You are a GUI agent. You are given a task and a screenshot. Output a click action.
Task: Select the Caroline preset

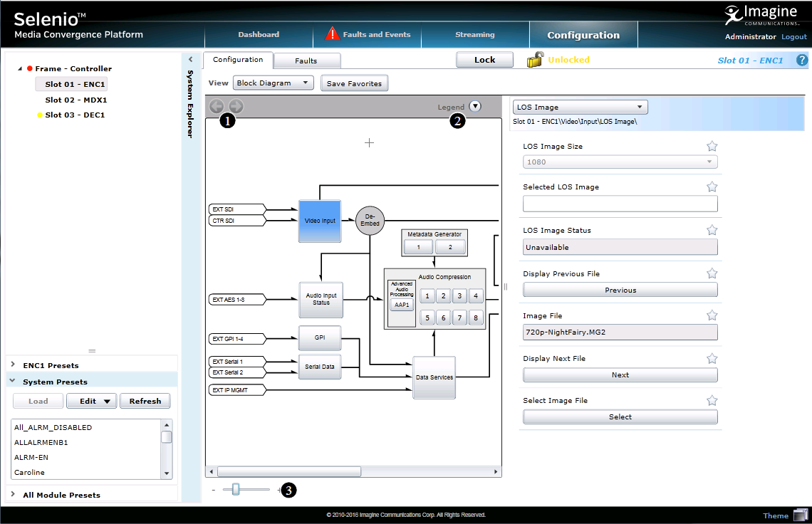tap(29, 473)
